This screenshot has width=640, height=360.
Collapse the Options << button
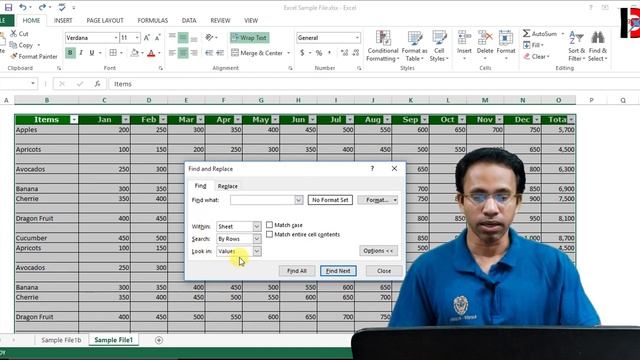pos(378,251)
